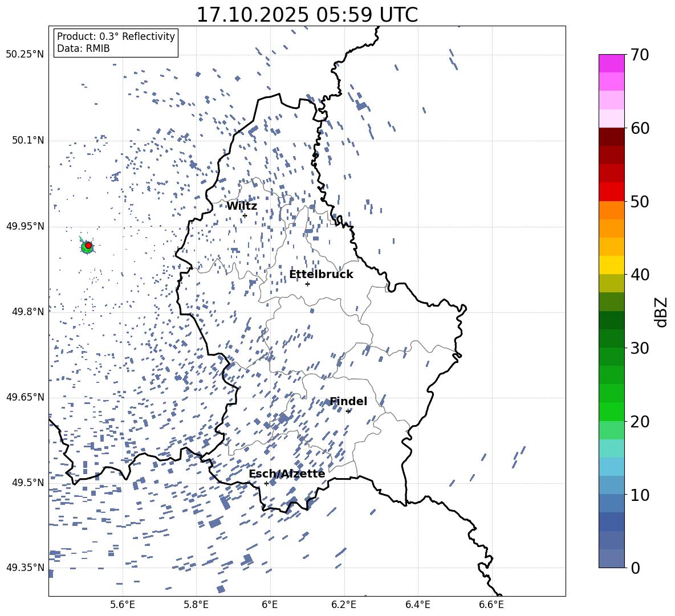This screenshot has height=616, width=675.
Task: Click the 49.95°N latitude label
Action: pos(25,226)
